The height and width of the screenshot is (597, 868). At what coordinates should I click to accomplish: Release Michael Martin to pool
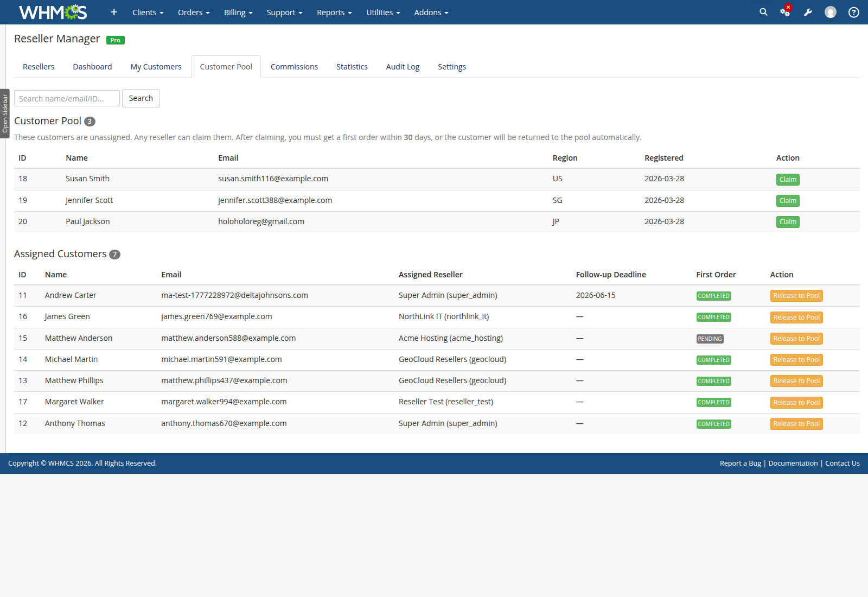[796, 360]
